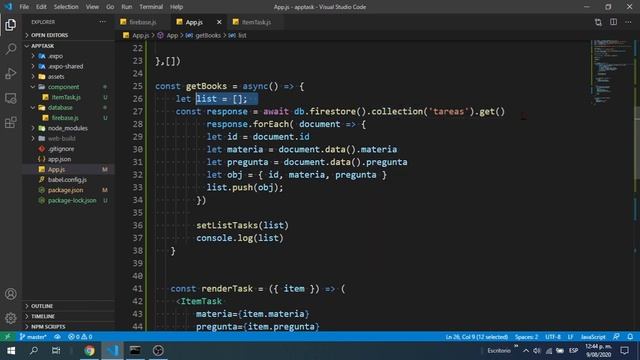Click the open changes compare icon
This screenshot has width=640, height=360.
click(598, 22)
